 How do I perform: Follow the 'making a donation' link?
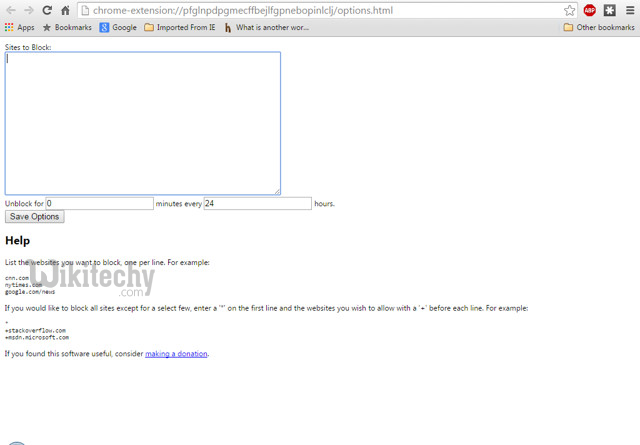(x=176, y=354)
